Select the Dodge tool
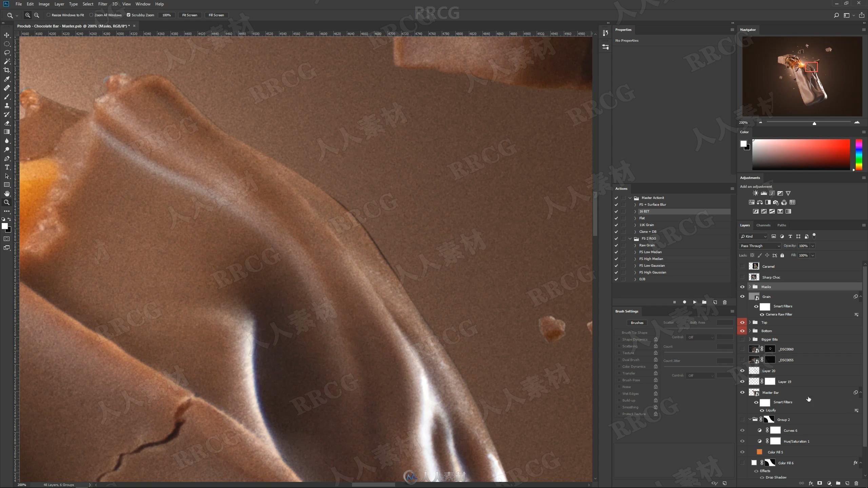Image resolution: width=868 pixels, height=488 pixels. pyautogui.click(x=7, y=149)
